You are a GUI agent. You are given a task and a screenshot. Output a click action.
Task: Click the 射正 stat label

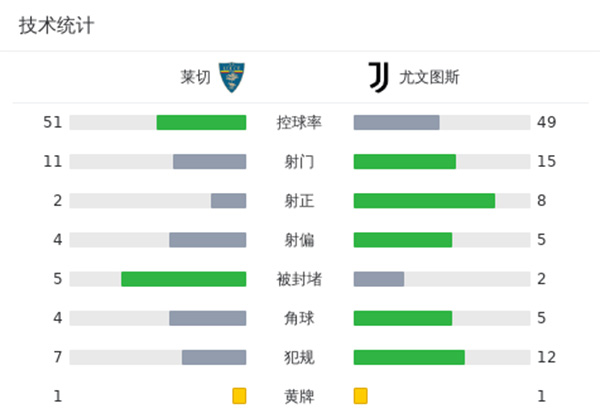(299, 201)
